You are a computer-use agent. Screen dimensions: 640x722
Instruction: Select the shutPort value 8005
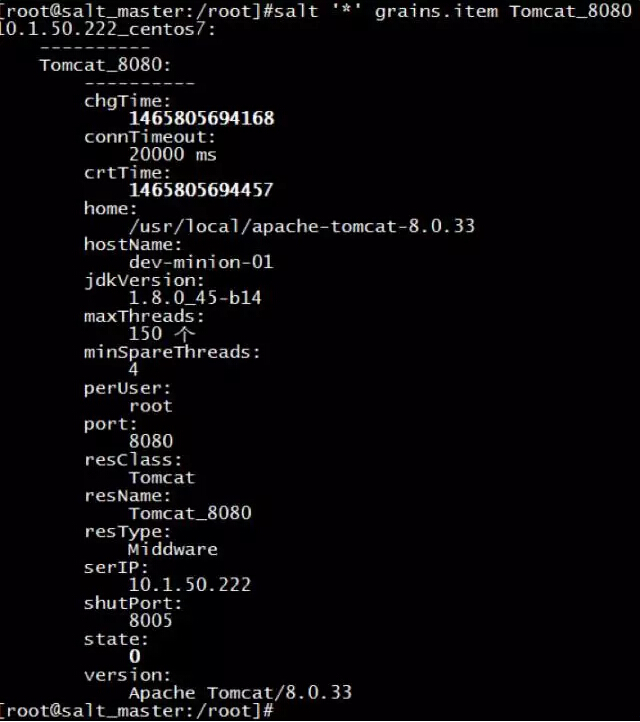pos(151,621)
